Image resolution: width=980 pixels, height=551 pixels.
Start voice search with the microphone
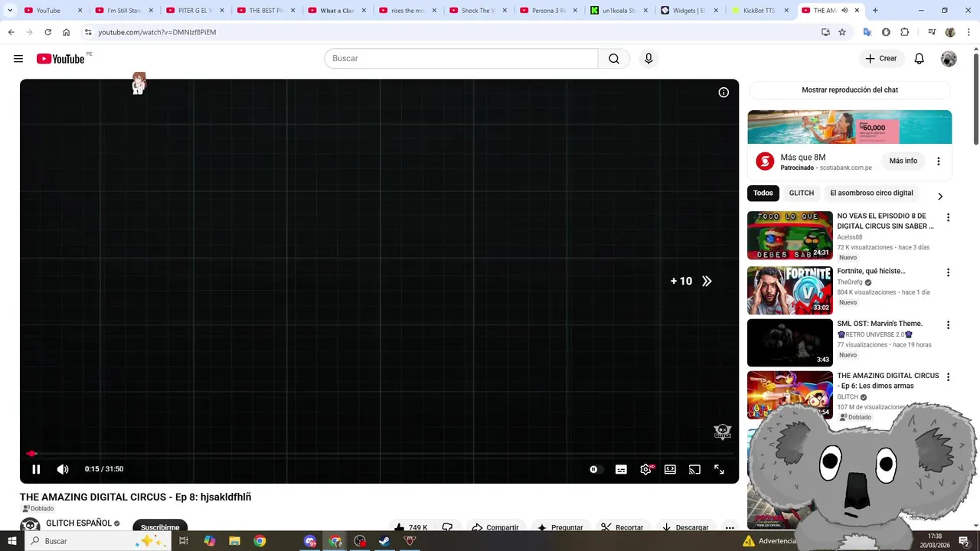648,59
